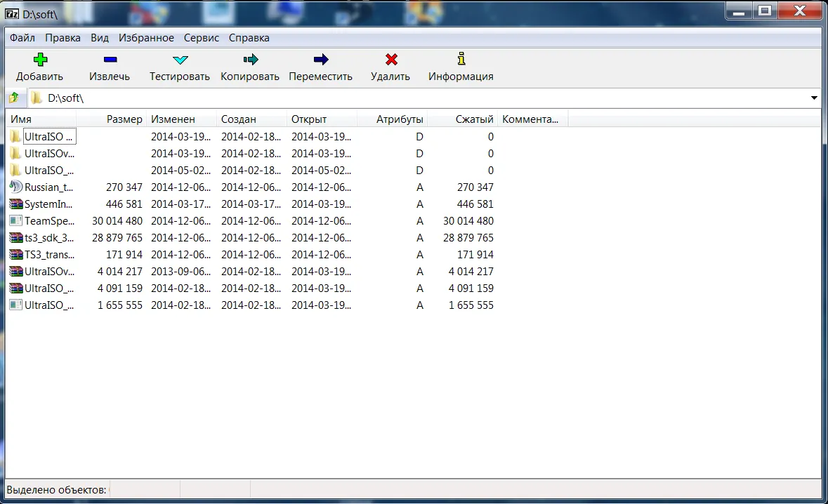The height and width of the screenshot is (504, 828).
Task: Expand the address bar path dropdown
Action: tap(814, 98)
